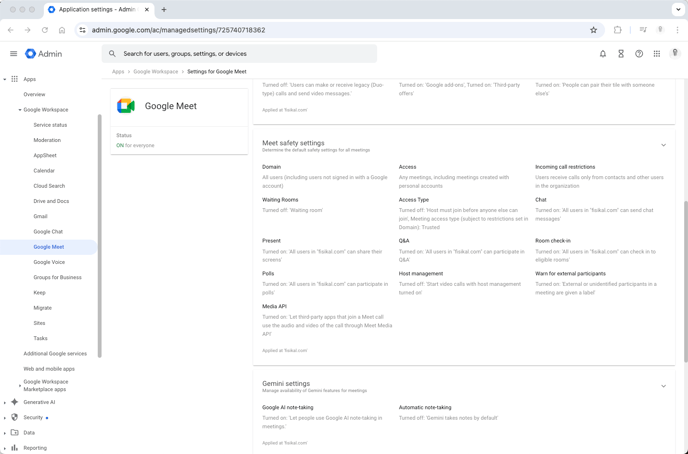
Task: Edit the Access Type setting
Action: point(463,213)
